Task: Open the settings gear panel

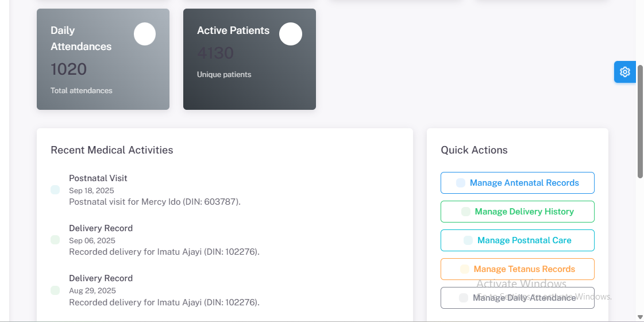Action: (x=624, y=72)
